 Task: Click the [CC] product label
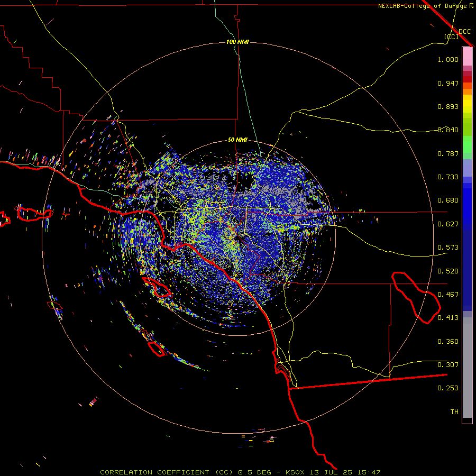click(x=452, y=36)
